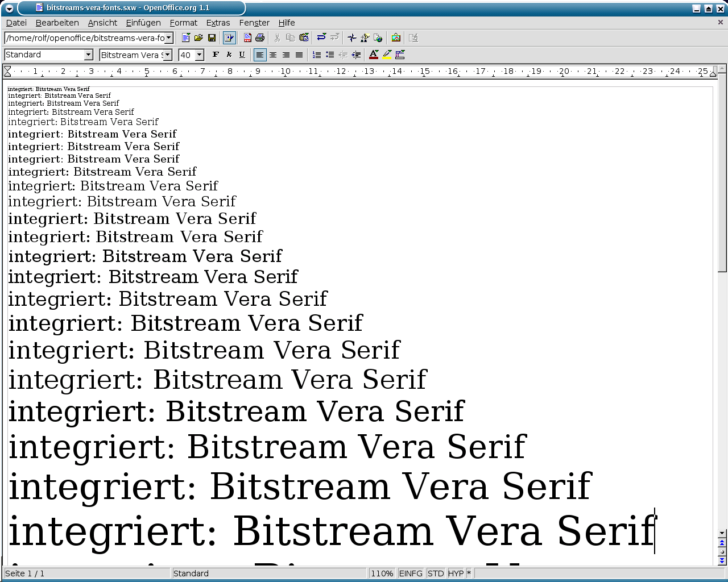Click the Open file folder icon

point(198,38)
